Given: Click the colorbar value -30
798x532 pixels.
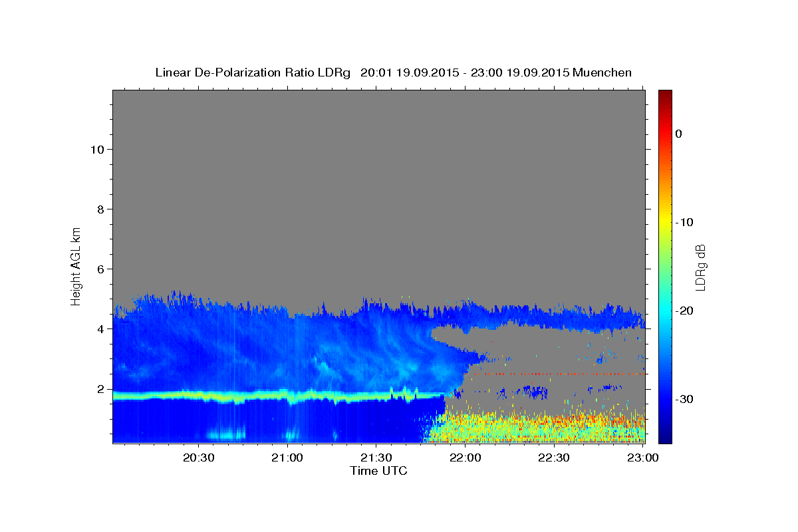Looking at the screenshot, I should click(685, 399).
